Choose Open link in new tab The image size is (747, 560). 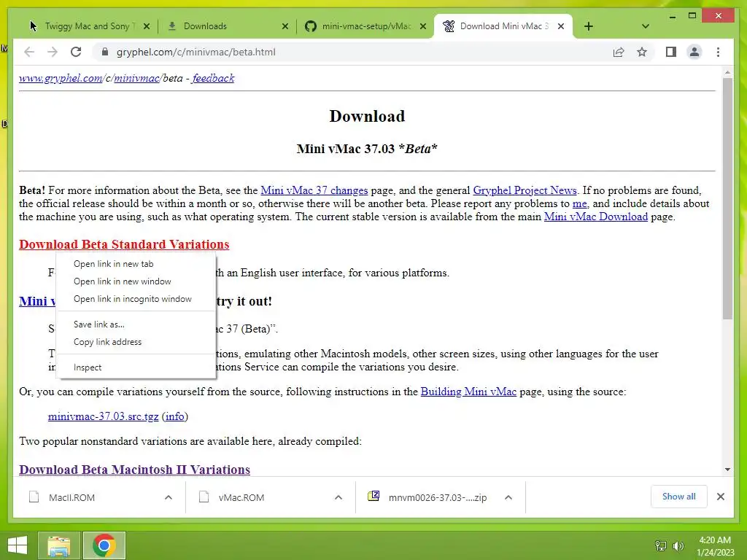tap(136, 264)
